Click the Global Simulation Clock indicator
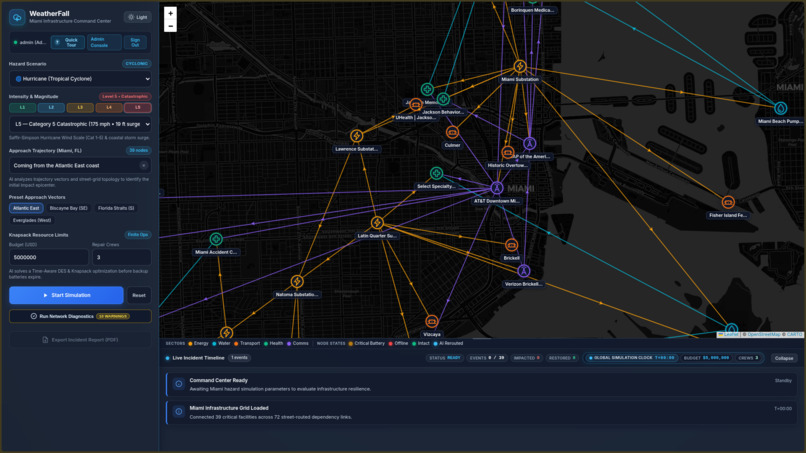The image size is (806, 453). pos(631,358)
